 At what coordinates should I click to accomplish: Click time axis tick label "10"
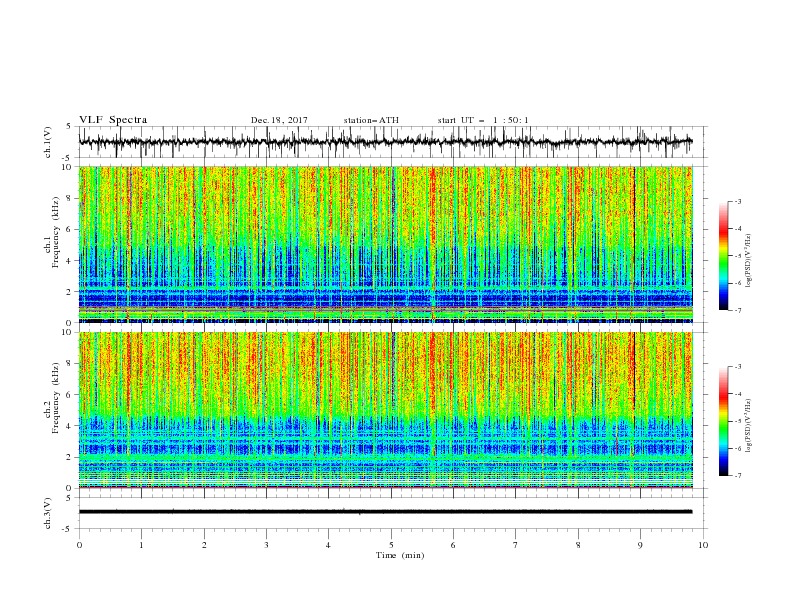pos(703,545)
